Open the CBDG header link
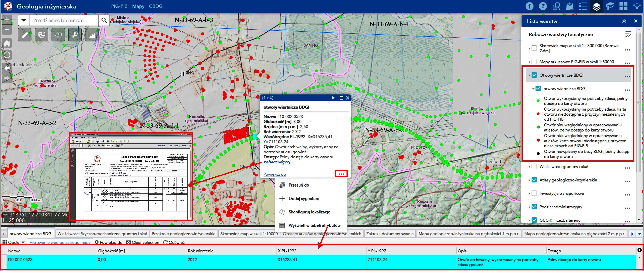This screenshot has width=644, height=271. (x=156, y=6)
